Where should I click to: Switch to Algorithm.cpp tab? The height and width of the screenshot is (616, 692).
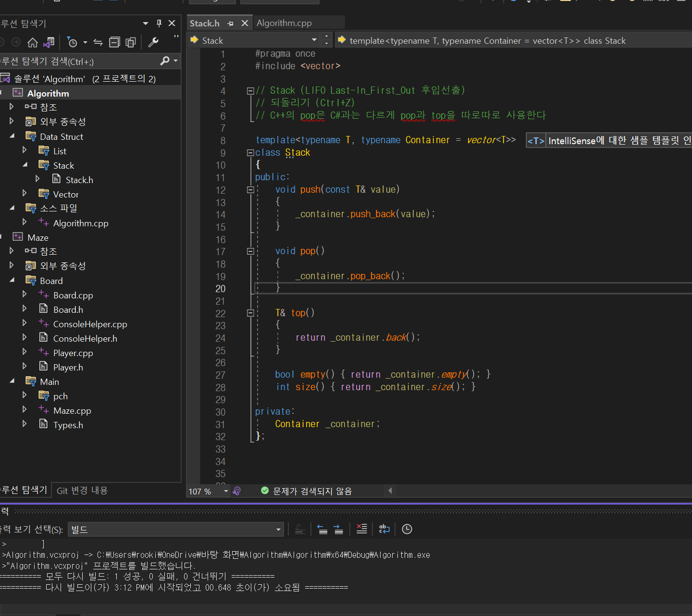[x=284, y=23]
